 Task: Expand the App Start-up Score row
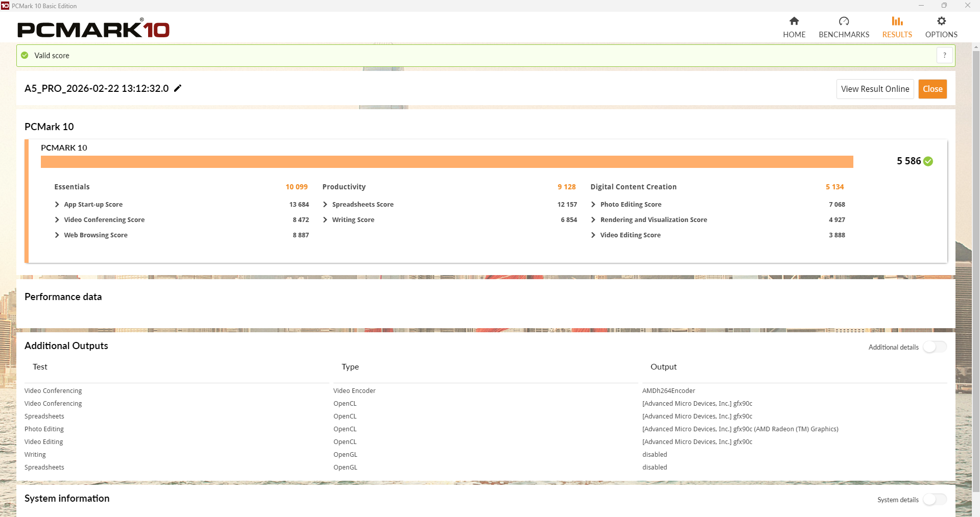click(x=57, y=205)
